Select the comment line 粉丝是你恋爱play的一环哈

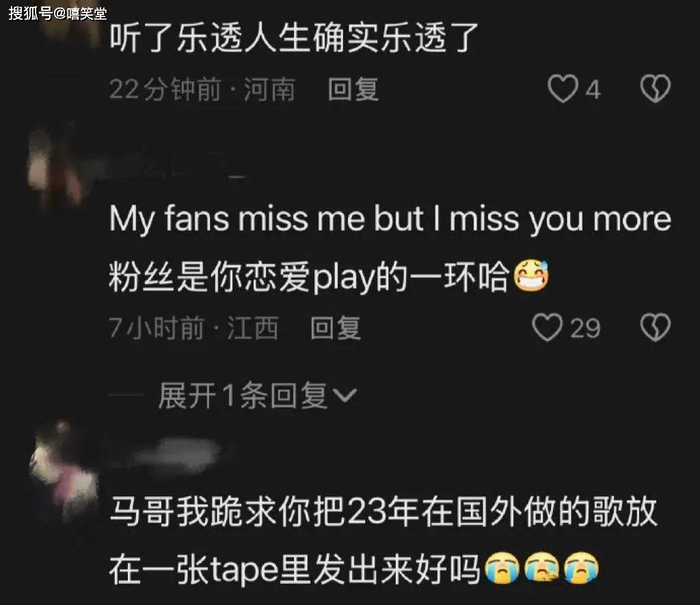click(x=310, y=277)
